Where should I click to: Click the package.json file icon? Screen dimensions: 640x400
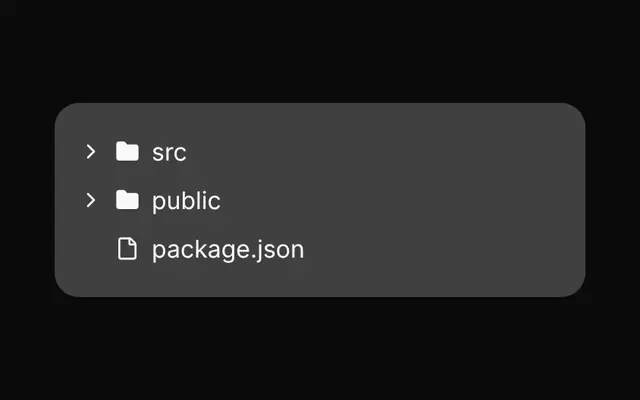tap(127, 249)
